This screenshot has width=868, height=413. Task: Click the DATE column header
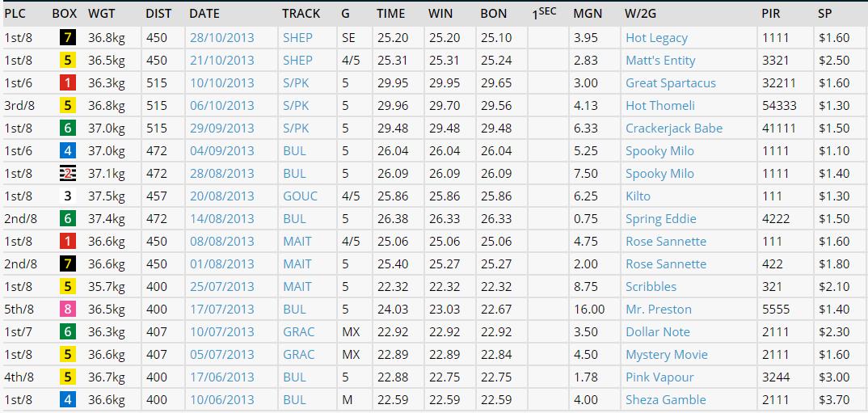tap(204, 14)
